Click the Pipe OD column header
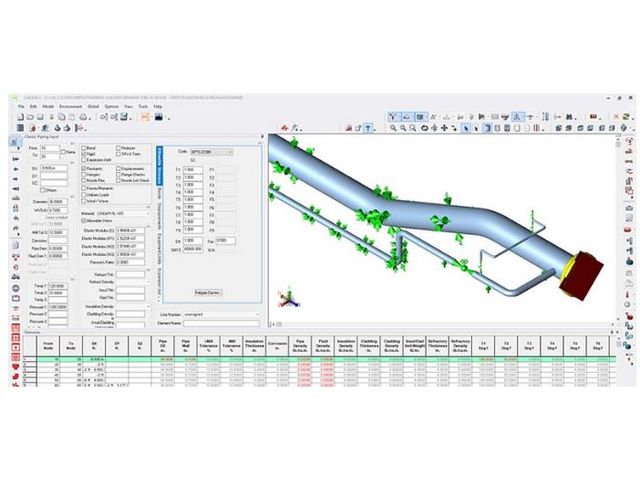Screen dimensions: 640x480 point(162,344)
